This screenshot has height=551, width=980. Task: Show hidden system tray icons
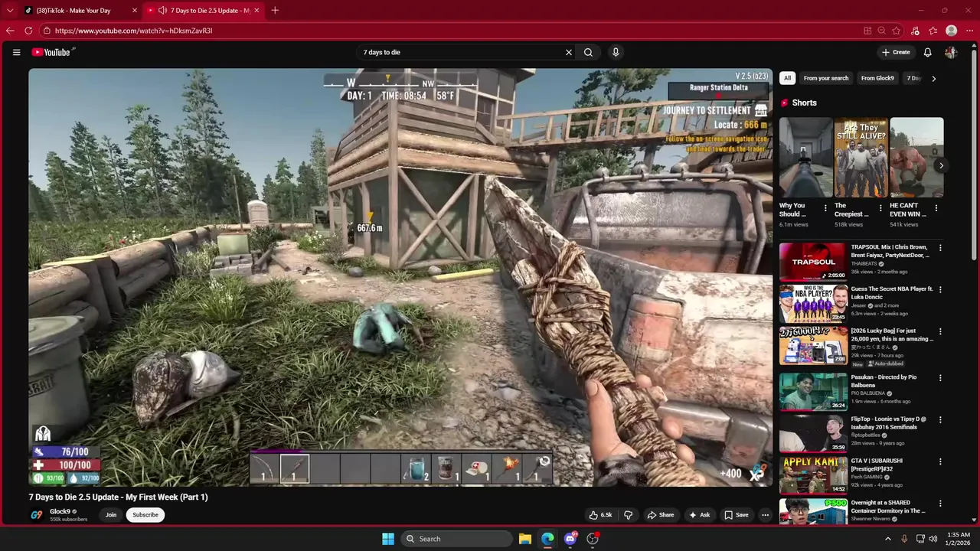click(888, 539)
